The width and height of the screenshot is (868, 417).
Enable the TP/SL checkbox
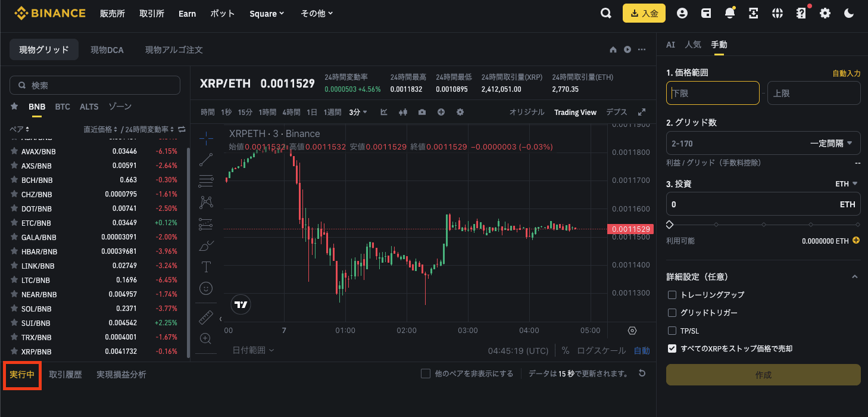[672, 331]
